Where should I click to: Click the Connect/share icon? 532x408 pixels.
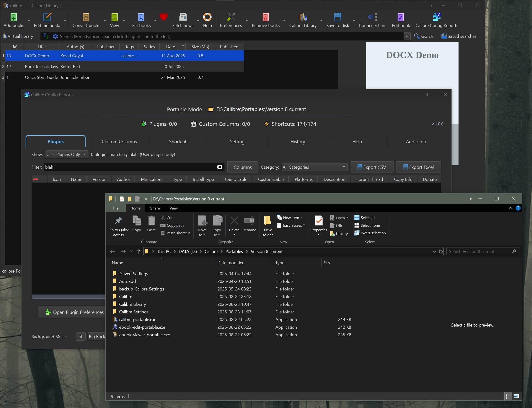(372, 17)
